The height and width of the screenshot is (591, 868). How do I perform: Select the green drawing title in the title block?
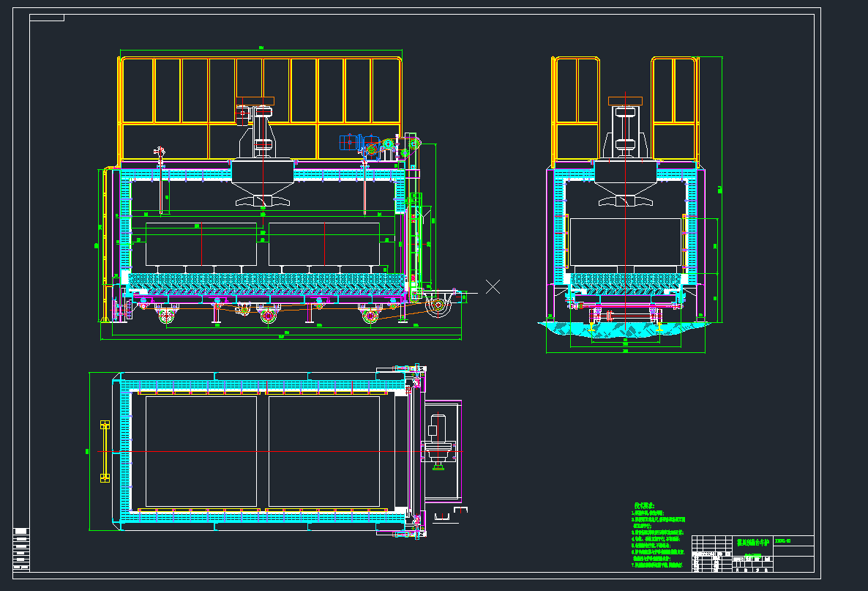coord(752,542)
